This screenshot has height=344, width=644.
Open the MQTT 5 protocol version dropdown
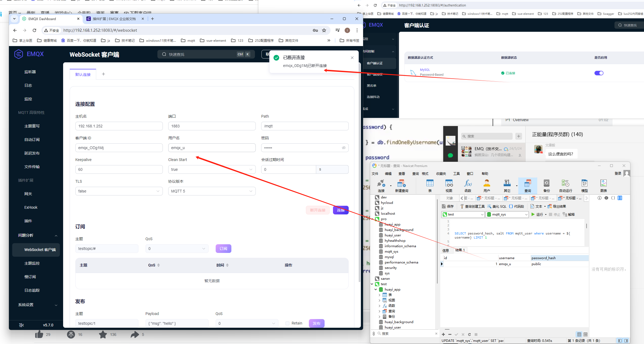point(212,191)
